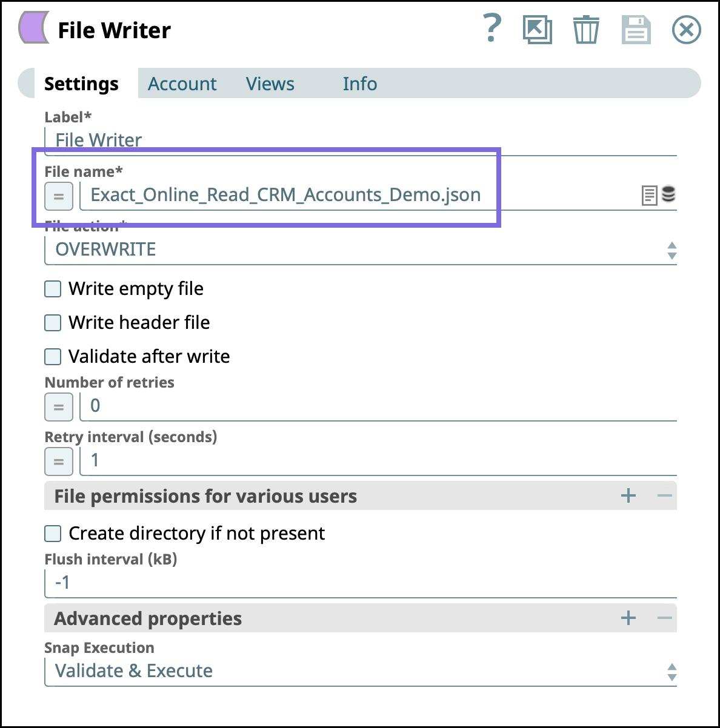
Task: Enable Create directory if not present
Action: coord(53,534)
